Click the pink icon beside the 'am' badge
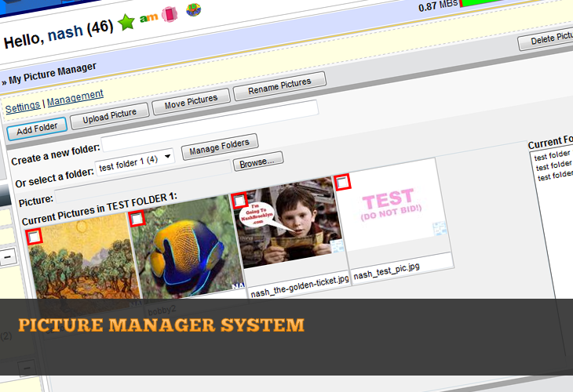 170,14
